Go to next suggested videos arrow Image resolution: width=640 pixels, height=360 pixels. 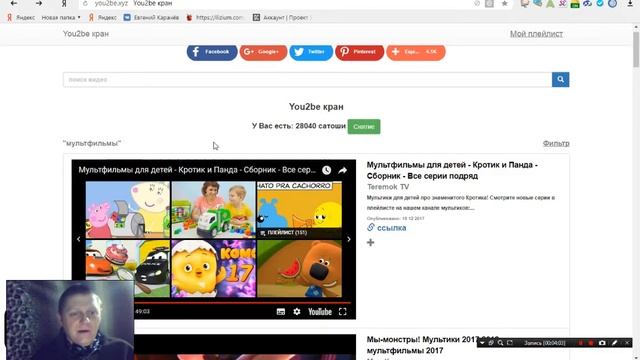tap(349, 239)
